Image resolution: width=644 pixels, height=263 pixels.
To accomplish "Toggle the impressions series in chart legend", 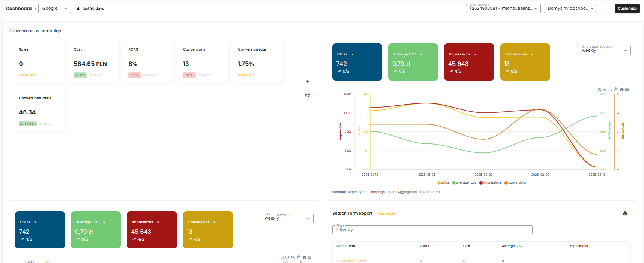I will pos(490,183).
